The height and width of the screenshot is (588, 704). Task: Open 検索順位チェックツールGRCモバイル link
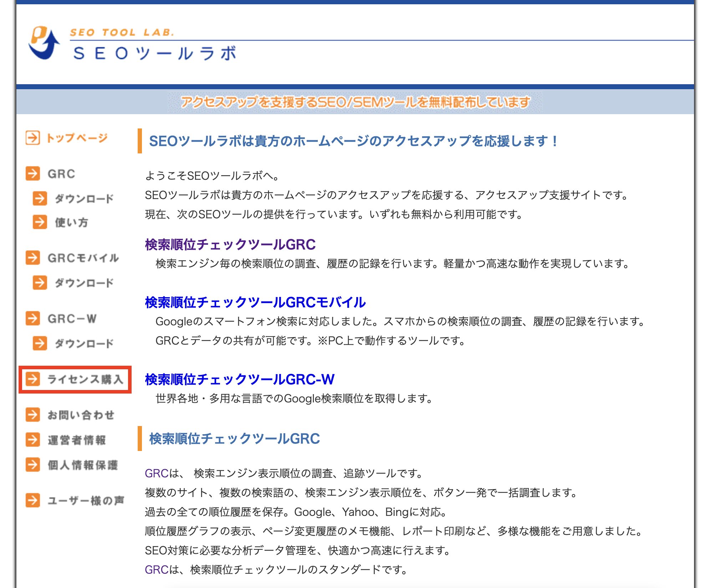tap(255, 302)
